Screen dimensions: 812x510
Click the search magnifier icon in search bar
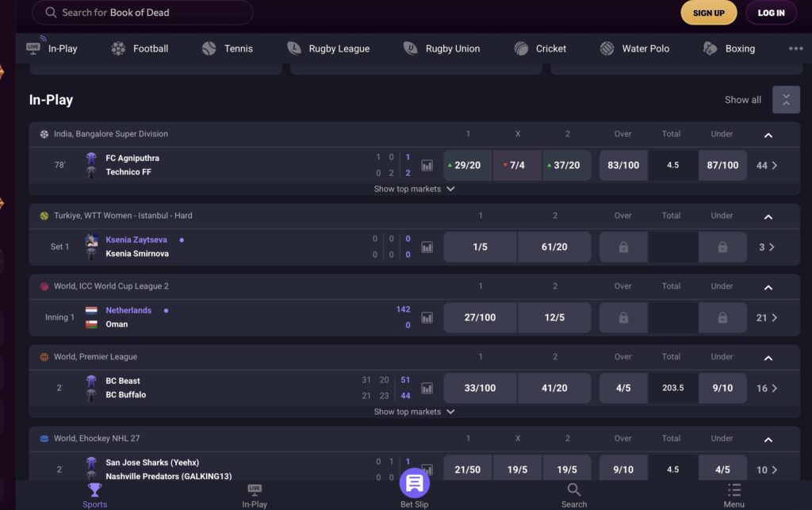51,13
